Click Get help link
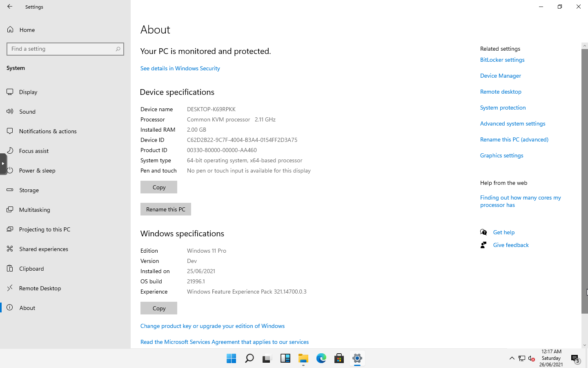This screenshot has height=368, width=588. pyautogui.click(x=504, y=232)
